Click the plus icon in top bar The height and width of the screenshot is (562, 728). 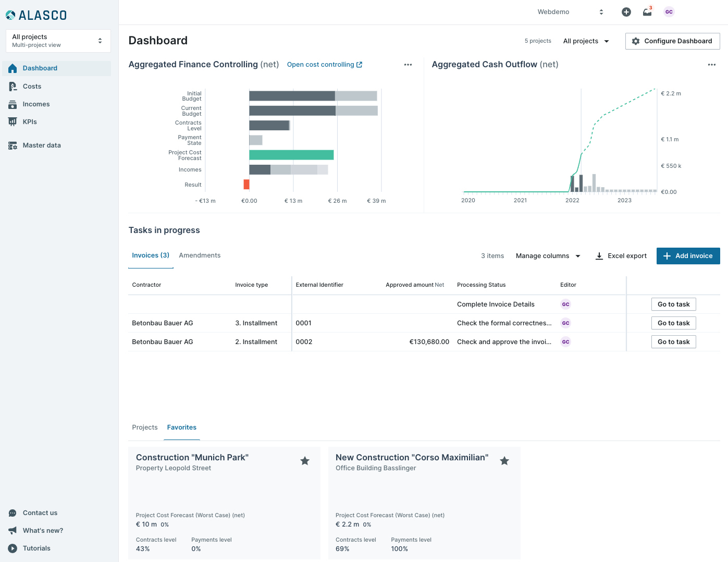coord(626,12)
